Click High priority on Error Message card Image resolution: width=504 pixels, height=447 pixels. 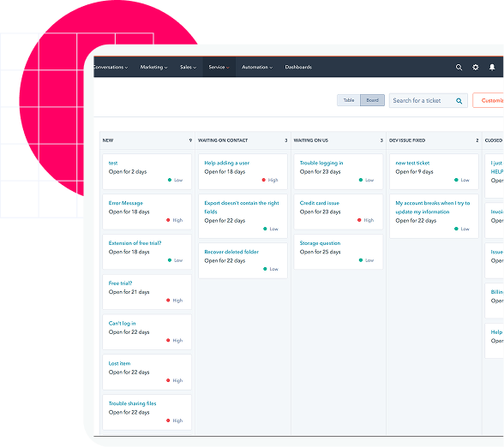(175, 220)
